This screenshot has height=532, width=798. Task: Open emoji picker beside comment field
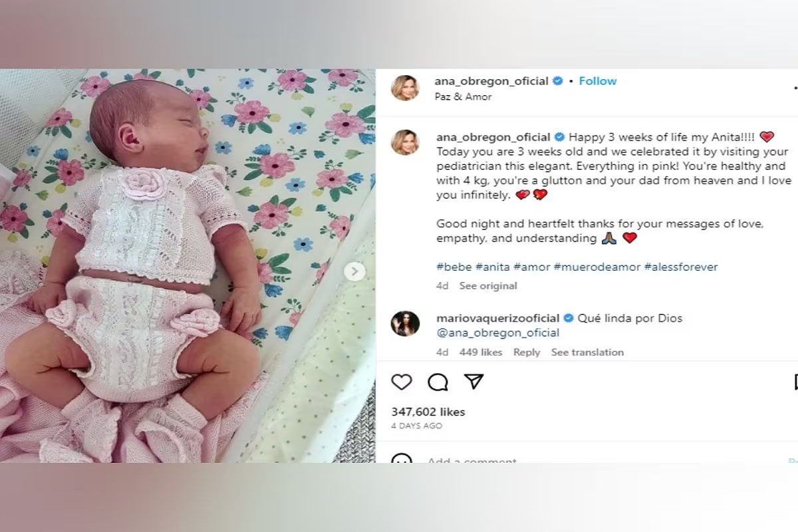[401, 459]
